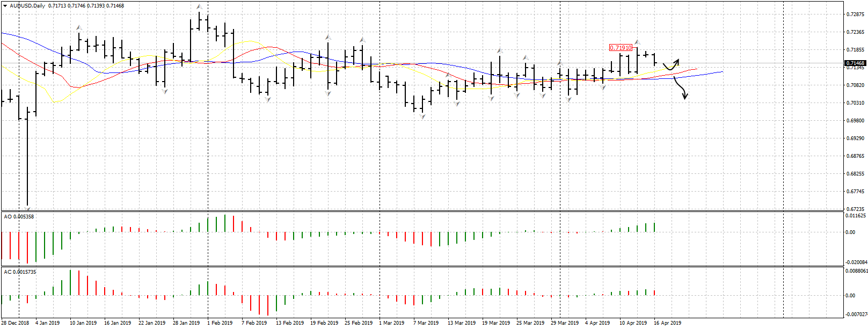The height and width of the screenshot is (329, 868).
Task: Click the down fractal below the 7 Mar 2019 low
Action: tap(422, 116)
